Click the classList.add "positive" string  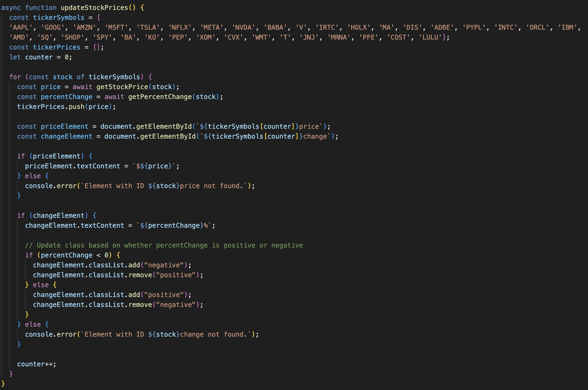tap(164, 295)
